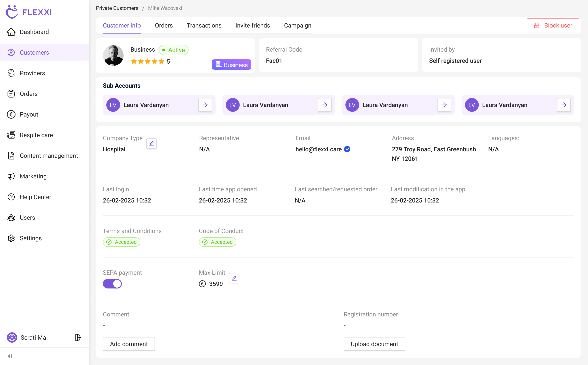Click the five-star rating icons
Viewport: 588px width, 365px height.
pos(147,61)
